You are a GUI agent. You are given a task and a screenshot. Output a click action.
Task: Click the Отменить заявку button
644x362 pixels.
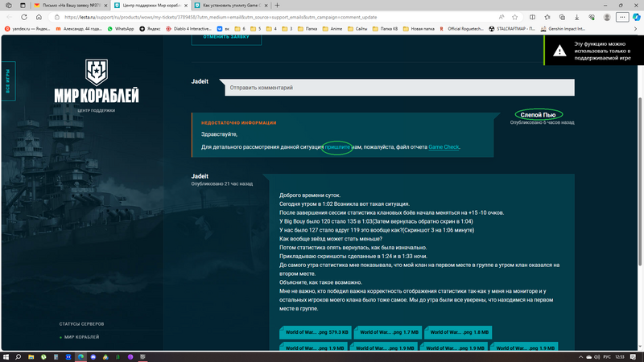coord(227,37)
